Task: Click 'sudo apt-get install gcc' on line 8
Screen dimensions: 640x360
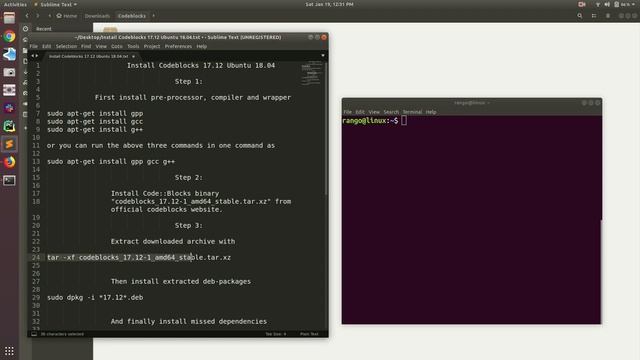Action: [95, 121]
